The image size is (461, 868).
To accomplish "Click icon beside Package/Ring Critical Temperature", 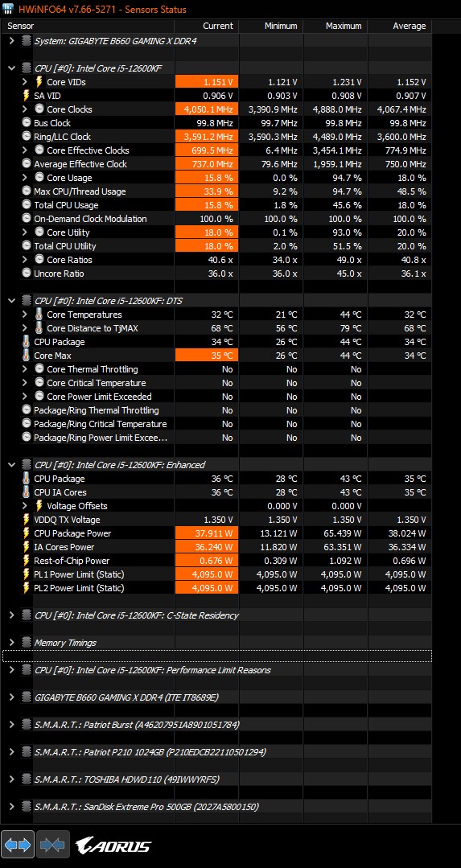I will (x=26, y=423).
